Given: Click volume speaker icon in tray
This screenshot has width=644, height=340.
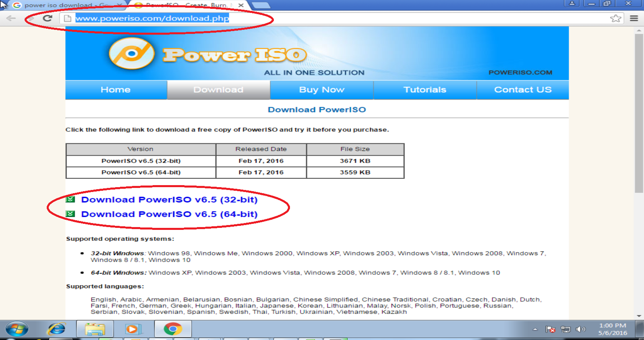Looking at the screenshot, I should coord(580,330).
